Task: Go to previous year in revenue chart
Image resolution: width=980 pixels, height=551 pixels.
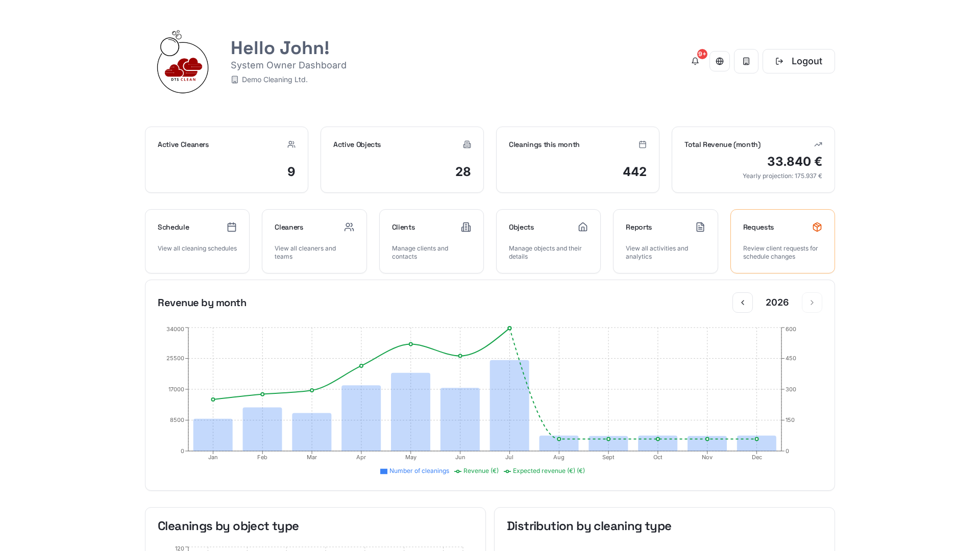Action: [743, 303]
